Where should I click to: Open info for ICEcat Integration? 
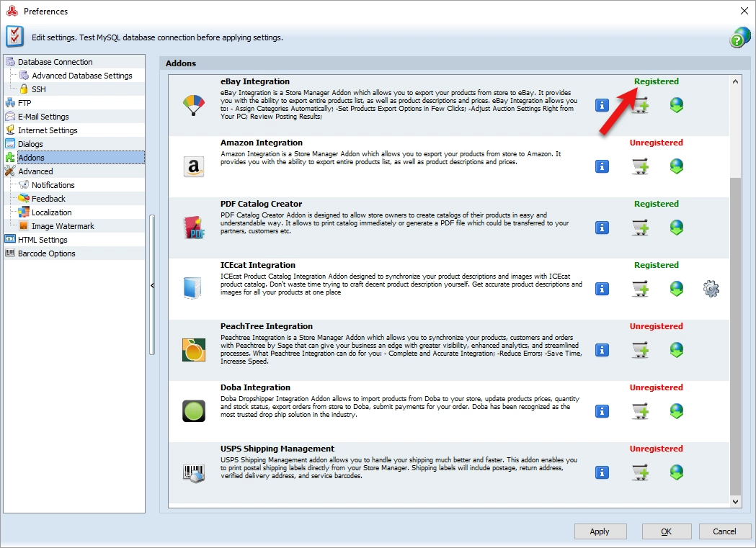pos(602,289)
